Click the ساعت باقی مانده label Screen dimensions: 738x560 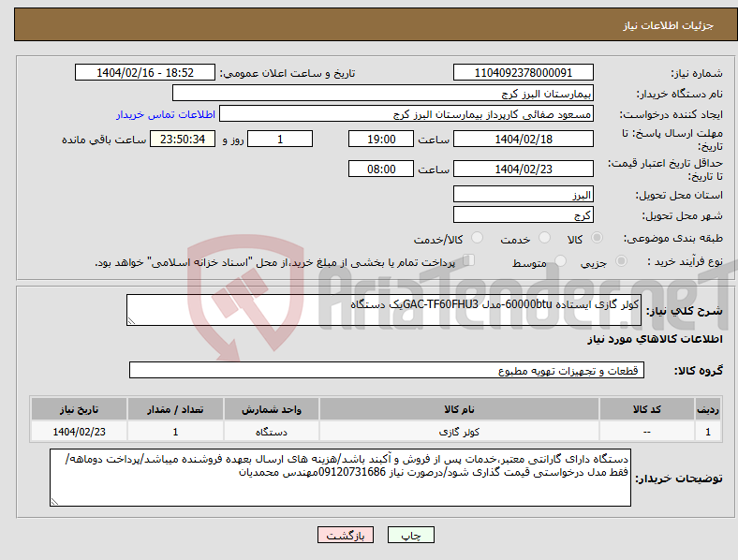click(104, 140)
